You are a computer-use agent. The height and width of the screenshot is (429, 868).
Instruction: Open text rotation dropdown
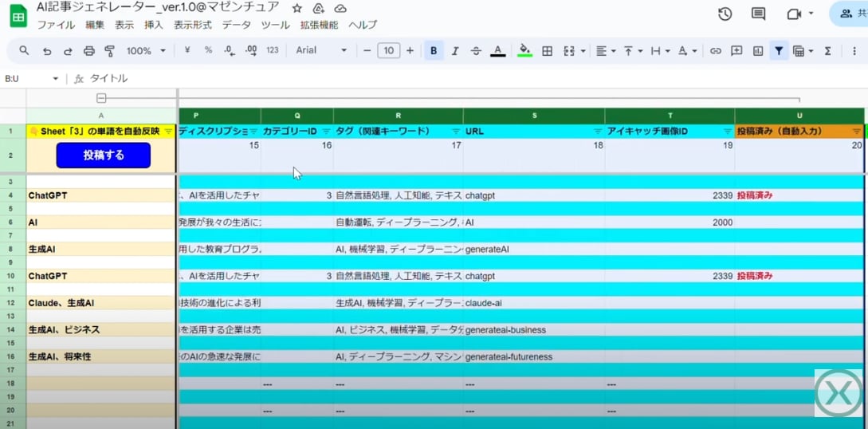click(x=687, y=51)
